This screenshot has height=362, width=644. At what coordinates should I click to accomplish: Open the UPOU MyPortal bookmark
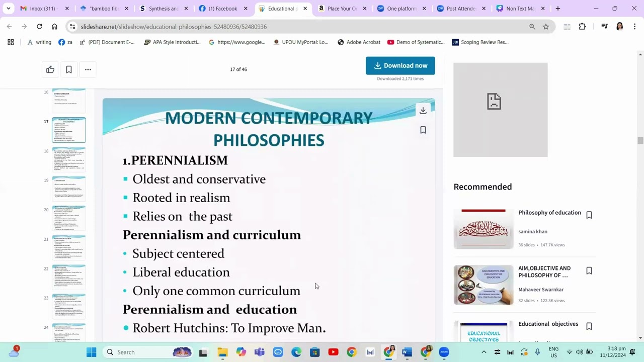[300, 42]
